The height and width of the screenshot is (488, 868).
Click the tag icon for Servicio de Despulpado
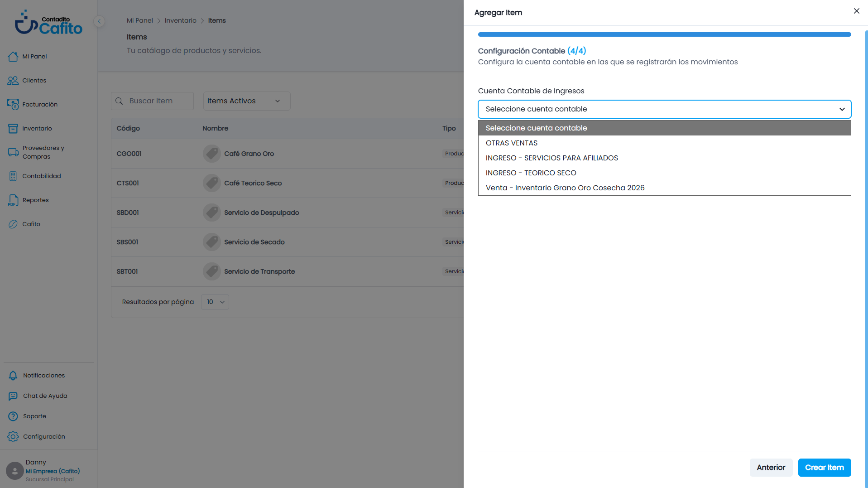tap(211, 213)
